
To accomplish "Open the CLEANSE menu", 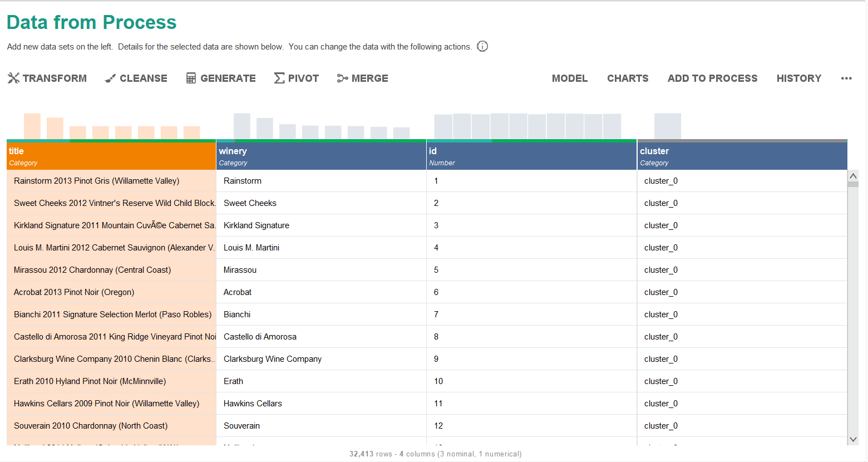I will pos(136,78).
